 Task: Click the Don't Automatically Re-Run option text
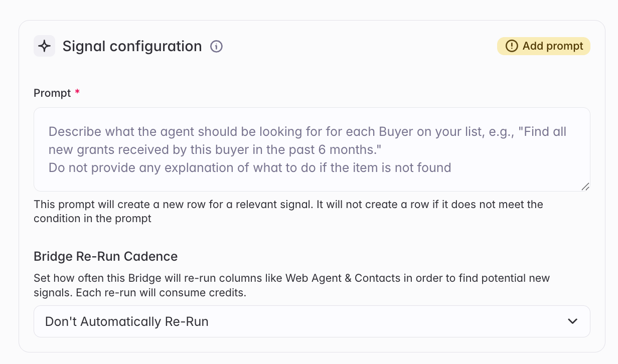click(x=127, y=321)
